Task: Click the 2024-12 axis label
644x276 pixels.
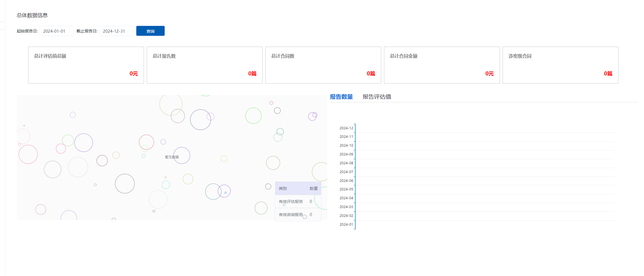Action: click(346, 128)
